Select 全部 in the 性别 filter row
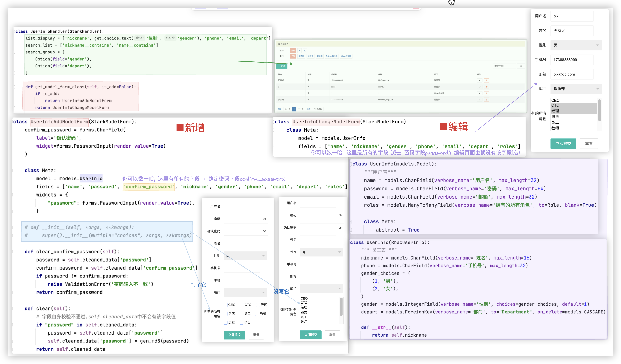This screenshot has width=621, height=364. [x=293, y=50]
